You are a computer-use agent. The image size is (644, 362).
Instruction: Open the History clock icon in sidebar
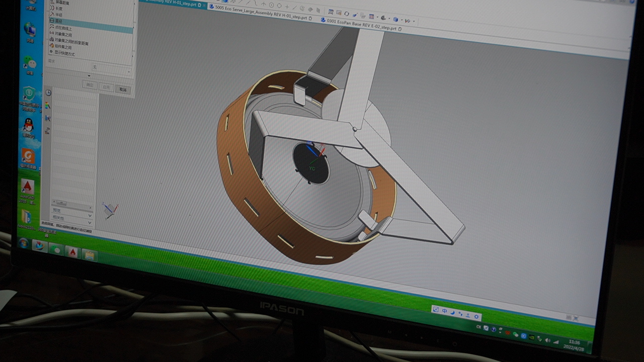(x=48, y=93)
